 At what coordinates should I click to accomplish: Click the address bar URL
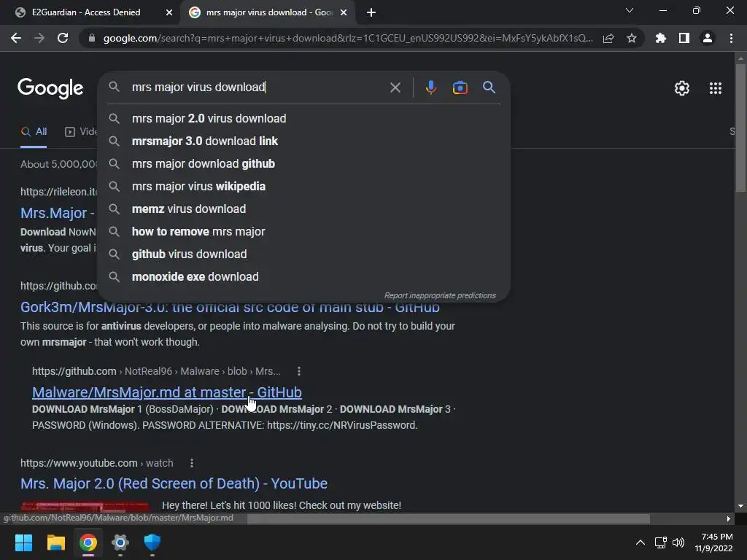point(348,38)
